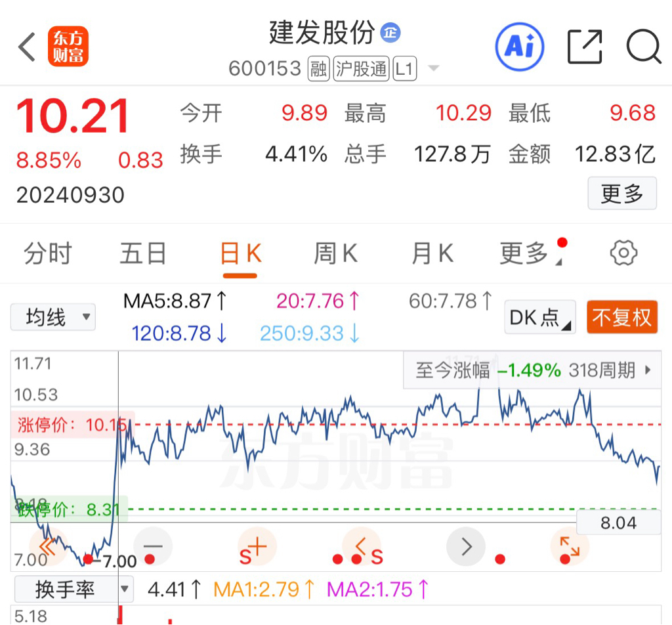The width and height of the screenshot is (672, 625).
Task: Switch to 分时 tab
Action: 47,253
